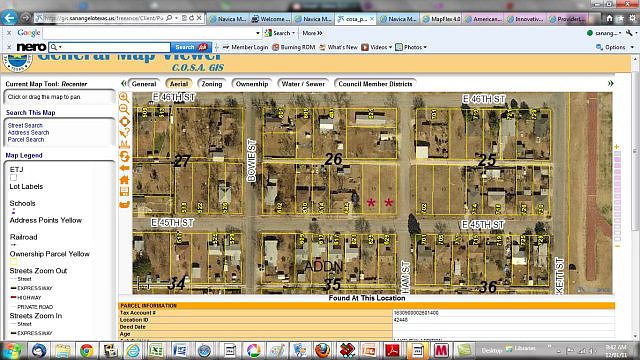640x360 pixels.
Task: Click the block 26 label on the aerial map
Action: [333, 159]
